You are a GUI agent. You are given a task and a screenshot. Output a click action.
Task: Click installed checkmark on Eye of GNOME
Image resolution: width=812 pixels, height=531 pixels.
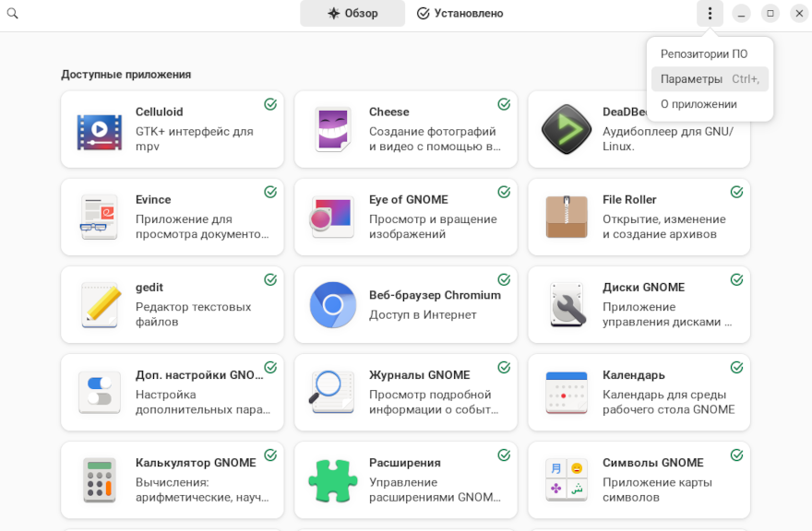coord(504,192)
